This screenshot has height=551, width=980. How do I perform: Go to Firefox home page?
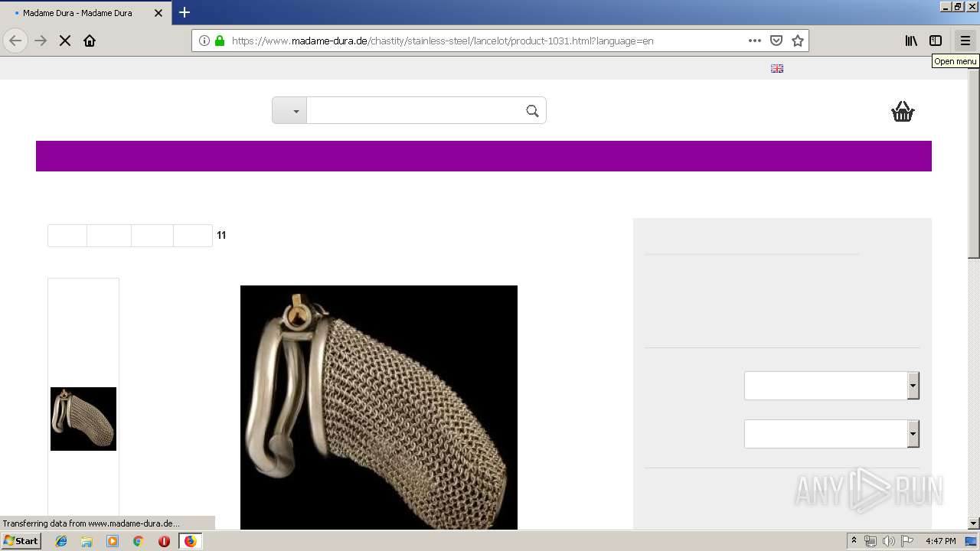90,41
